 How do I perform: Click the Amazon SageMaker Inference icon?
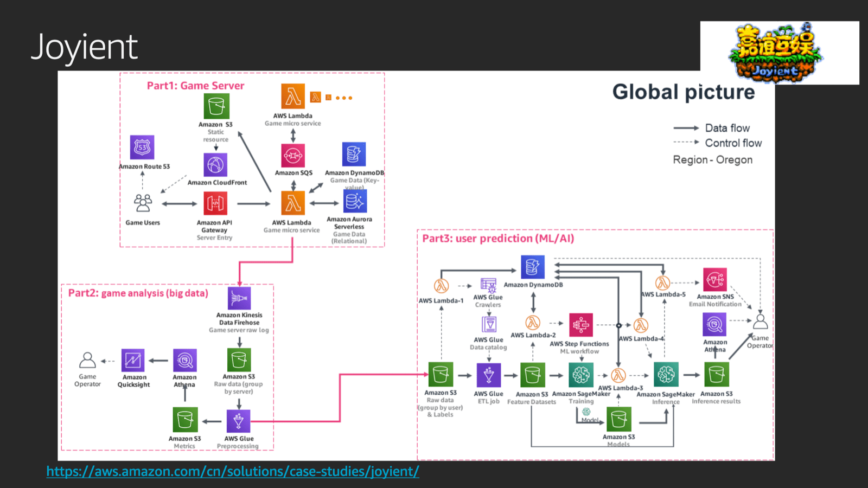pos(666,374)
